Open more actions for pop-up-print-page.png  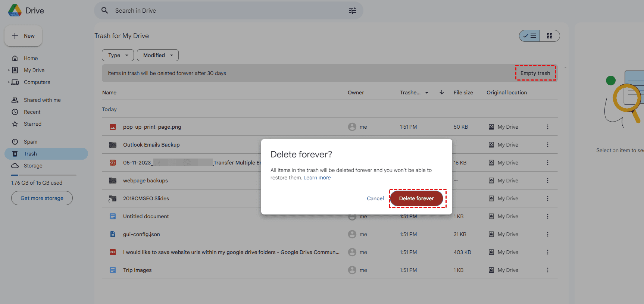tap(547, 127)
